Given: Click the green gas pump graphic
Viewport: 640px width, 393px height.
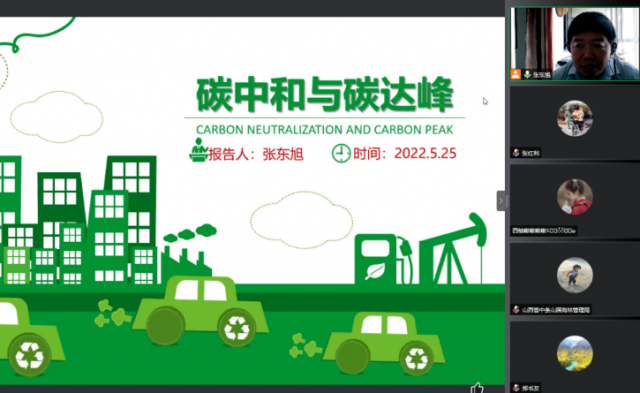Looking at the screenshot, I should [383, 259].
